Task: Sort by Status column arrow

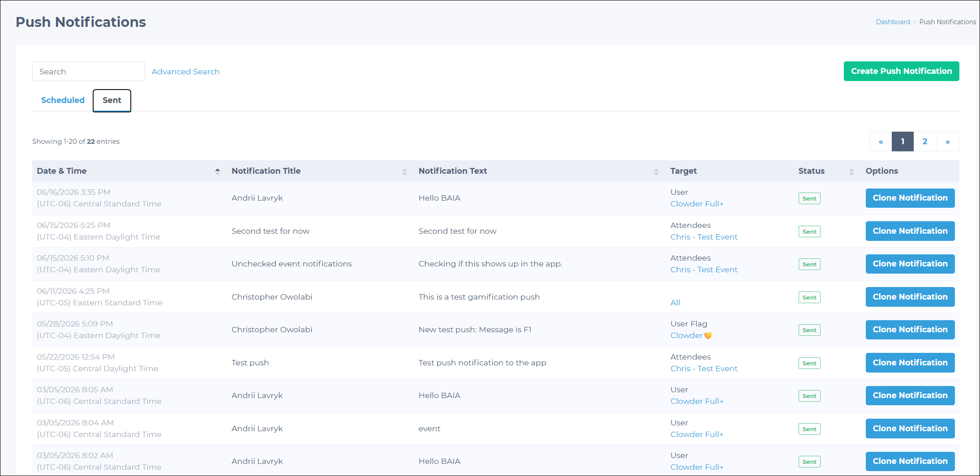Action: [851, 171]
